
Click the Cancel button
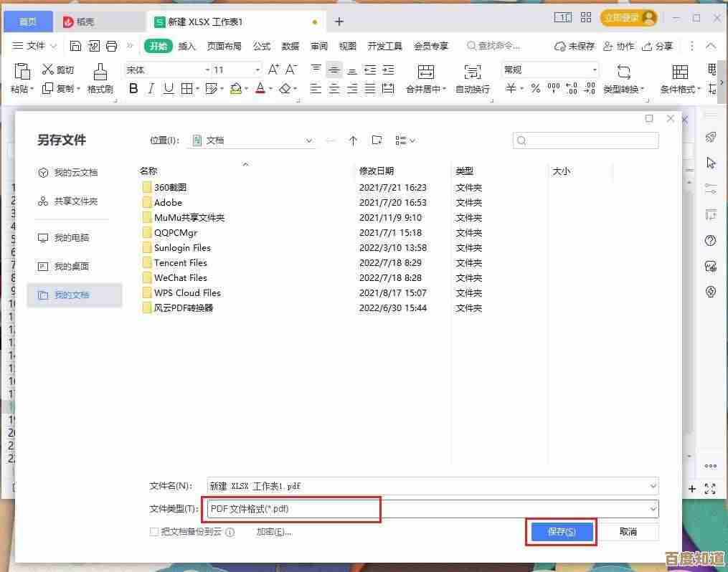point(628,532)
